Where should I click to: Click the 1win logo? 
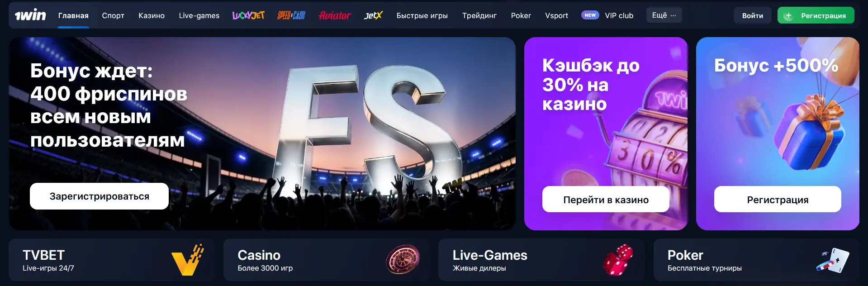pos(30,15)
